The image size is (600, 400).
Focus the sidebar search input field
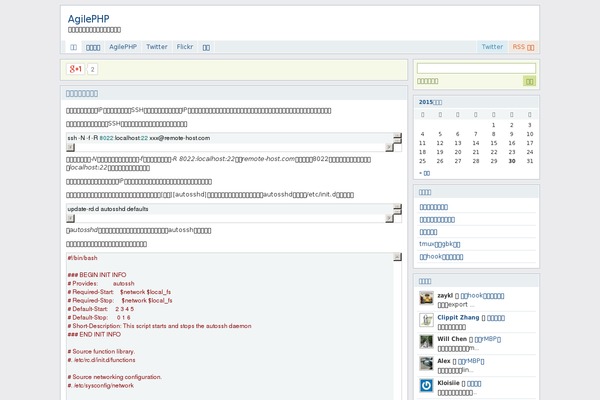[476, 69]
